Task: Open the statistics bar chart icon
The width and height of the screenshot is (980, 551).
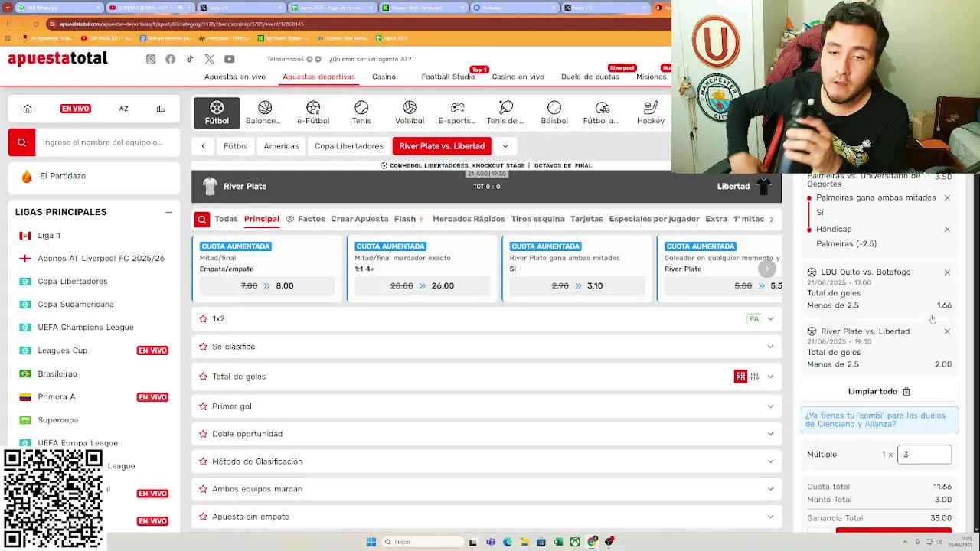Action: click(x=161, y=109)
